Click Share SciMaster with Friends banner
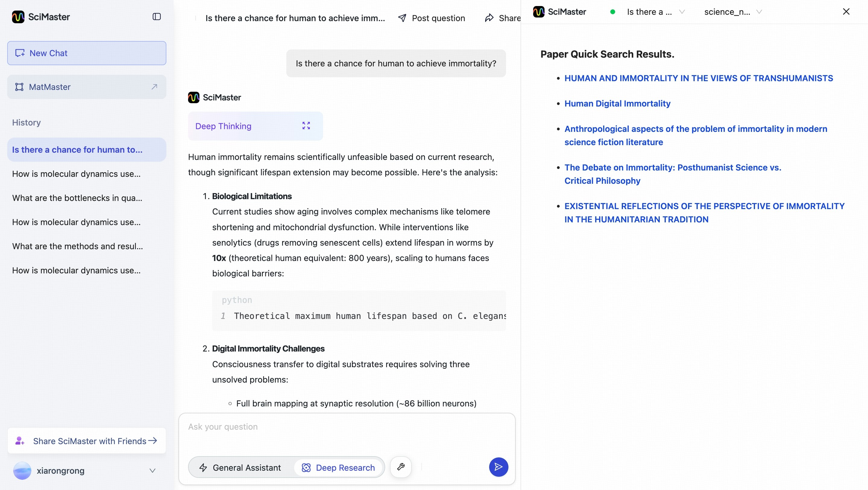Image resolution: width=868 pixels, height=490 pixels. pos(86,441)
